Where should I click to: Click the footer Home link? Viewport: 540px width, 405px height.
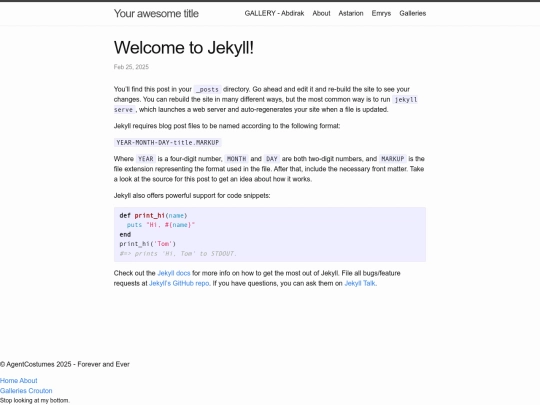pos(9,381)
